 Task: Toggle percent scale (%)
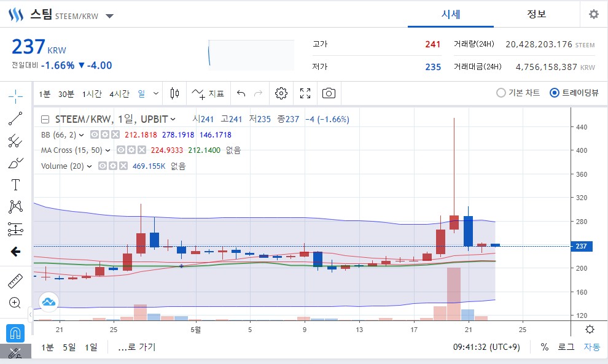pyautogui.click(x=545, y=347)
